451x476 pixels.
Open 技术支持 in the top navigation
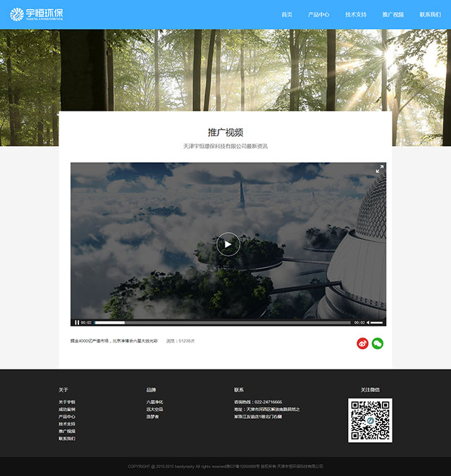[356, 15]
